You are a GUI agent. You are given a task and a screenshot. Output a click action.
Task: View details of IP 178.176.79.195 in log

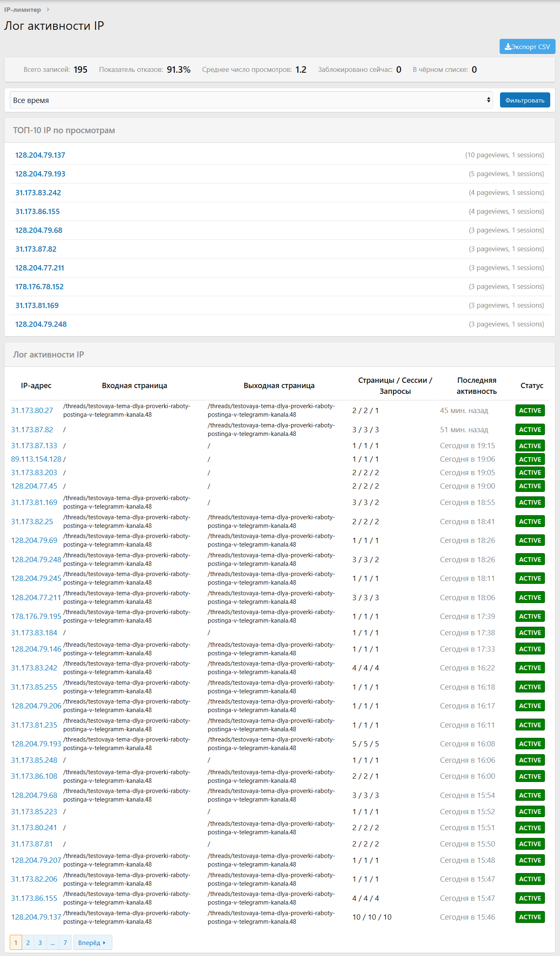[x=36, y=616]
